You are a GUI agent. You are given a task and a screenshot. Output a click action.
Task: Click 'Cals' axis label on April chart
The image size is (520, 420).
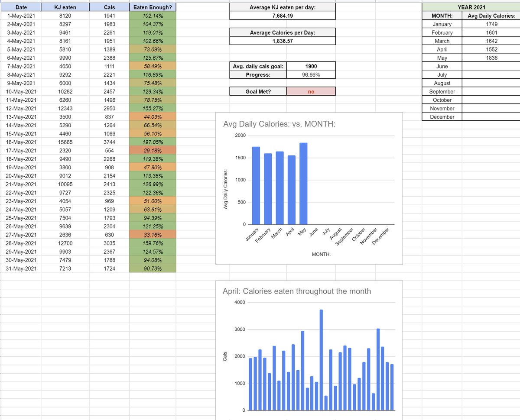(225, 356)
